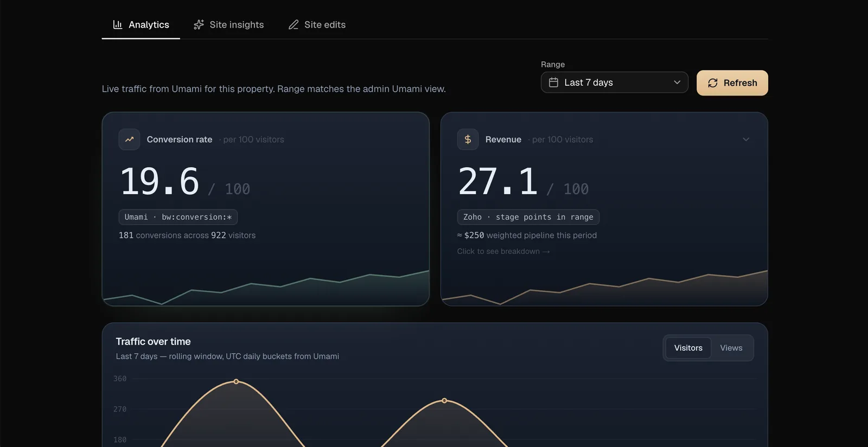
Task: Click the Zoho stage points in range tag
Action: pyautogui.click(x=528, y=217)
